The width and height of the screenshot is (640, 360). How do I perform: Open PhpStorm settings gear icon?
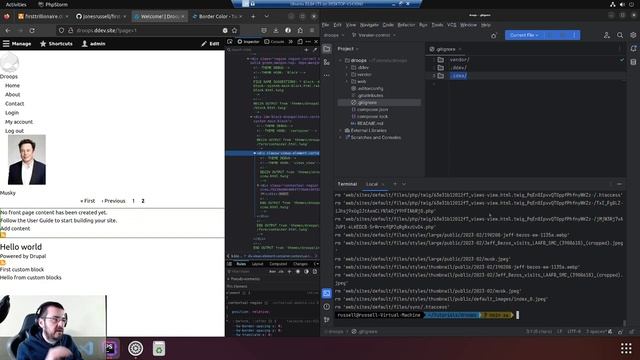click(x=633, y=35)
